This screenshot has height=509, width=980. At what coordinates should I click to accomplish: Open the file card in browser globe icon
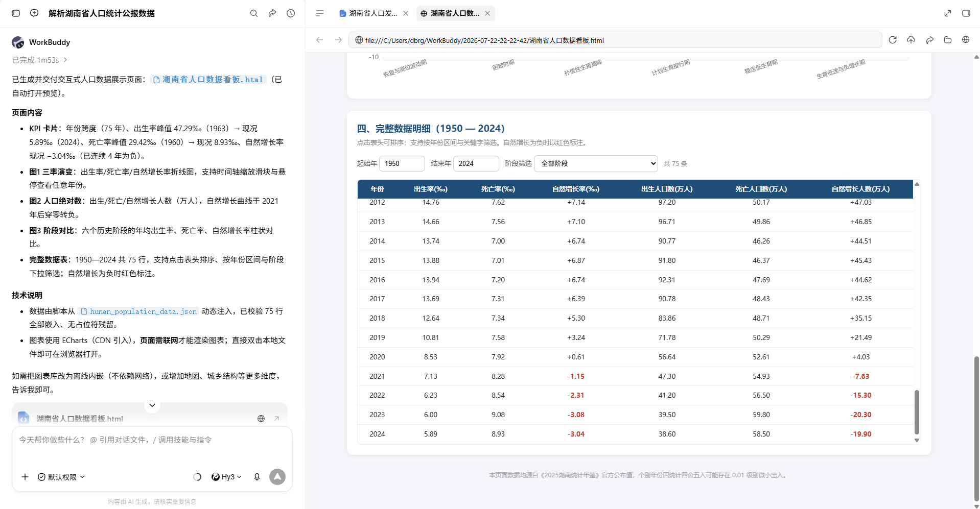tap(261, 419)
